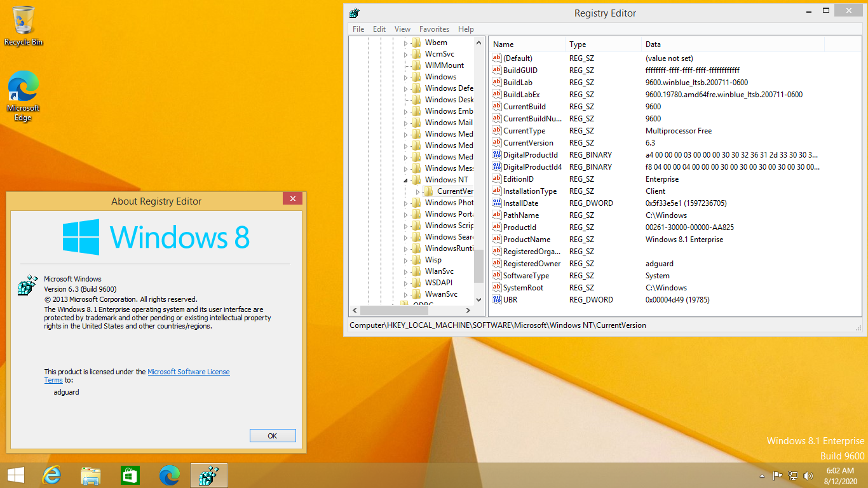This screenshot has height=488, width=868.
Task: Select the BuildGUID value icon
Action: point(497,70)
